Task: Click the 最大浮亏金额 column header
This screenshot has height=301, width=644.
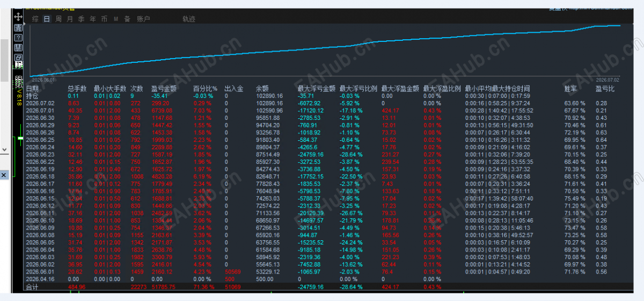Action: point(317,89)
